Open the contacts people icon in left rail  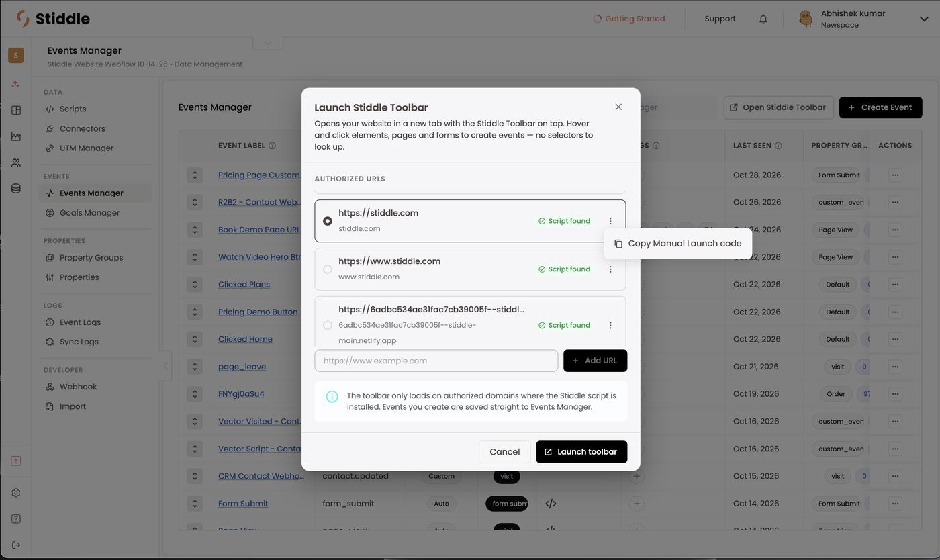coord(16,162)
